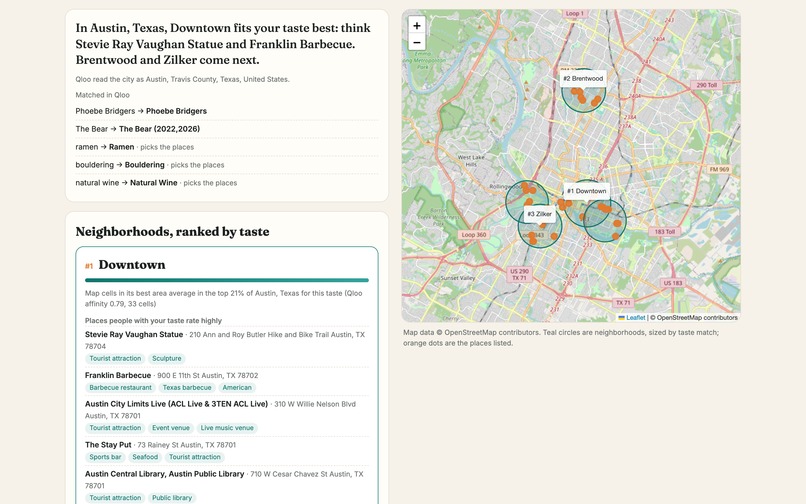Screen dimensions: 806x504
Task: Click the Public library tag
Action: click(x=172, y=498)
